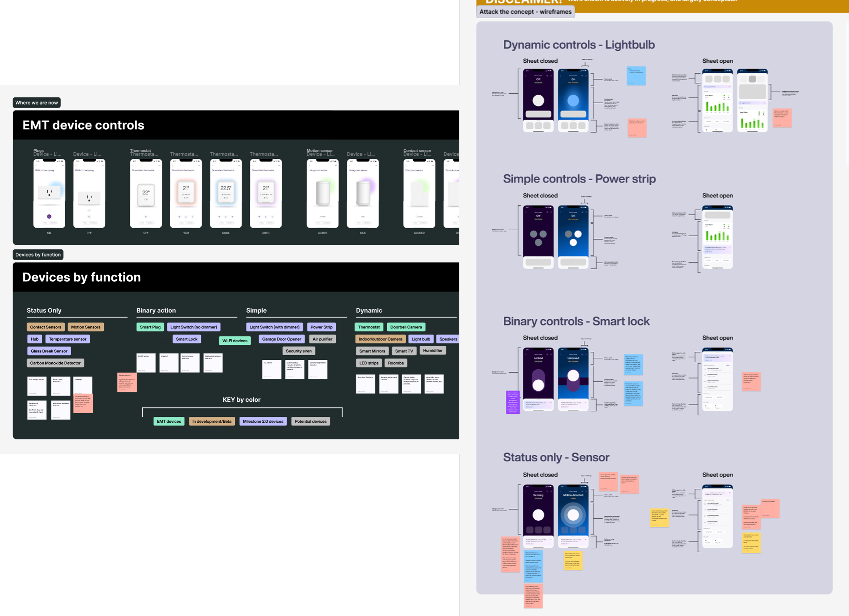Switch the segmented control below the plug Off screen

pyautogui.click(x=90, y=223)
